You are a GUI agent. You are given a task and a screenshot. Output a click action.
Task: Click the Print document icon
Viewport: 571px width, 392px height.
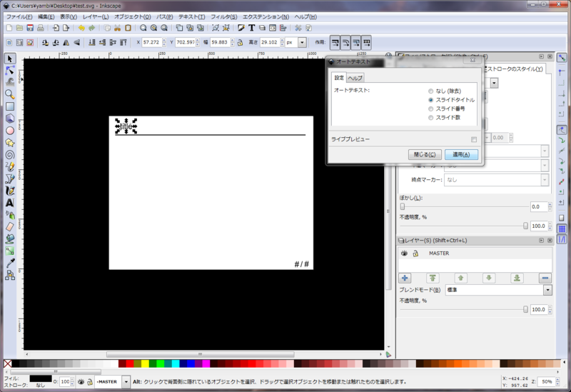41,28
